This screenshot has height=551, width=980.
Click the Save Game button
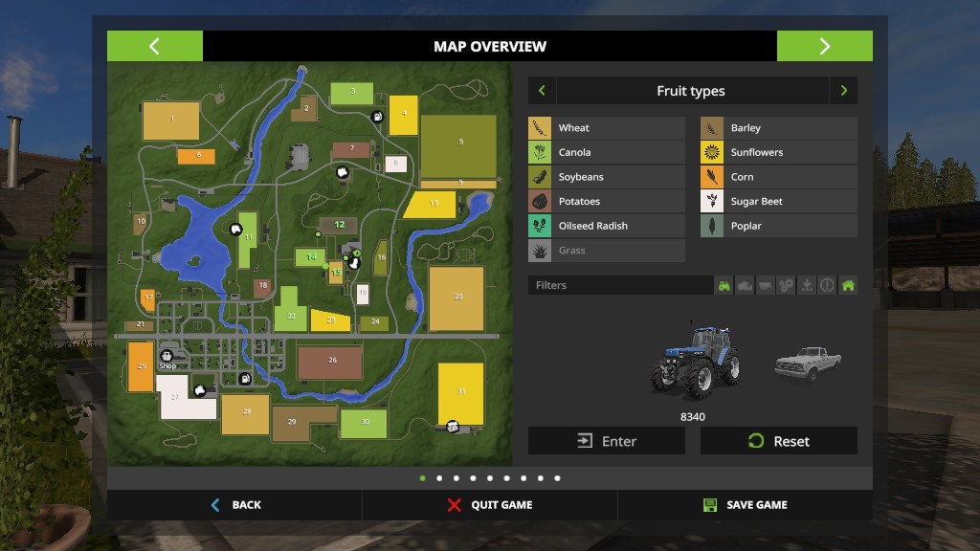[x=746, y=505]
